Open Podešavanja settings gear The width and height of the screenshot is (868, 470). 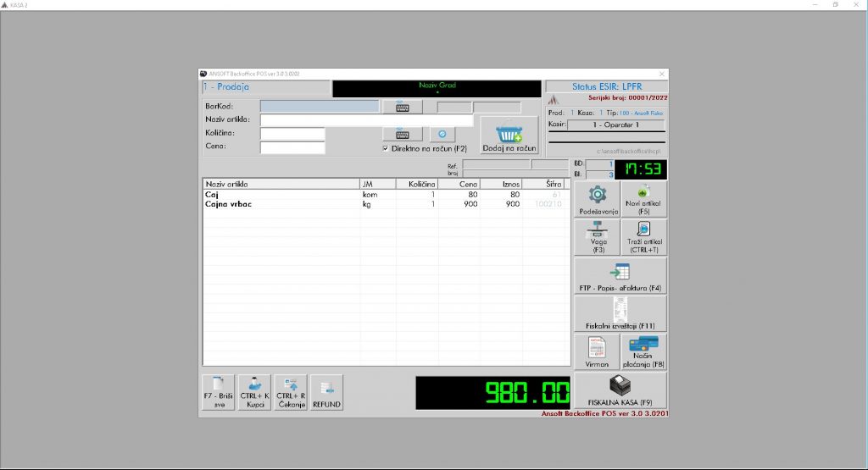tap(597, 199)
